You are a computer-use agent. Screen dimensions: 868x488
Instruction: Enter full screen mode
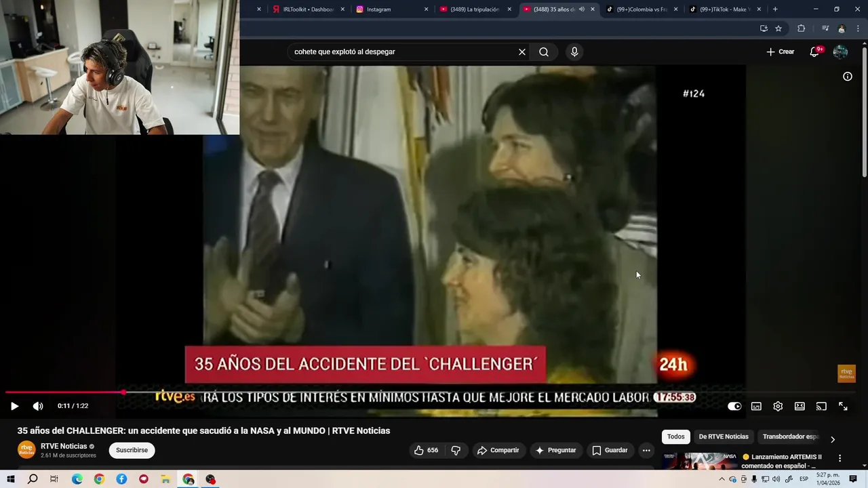pos(843,406)
